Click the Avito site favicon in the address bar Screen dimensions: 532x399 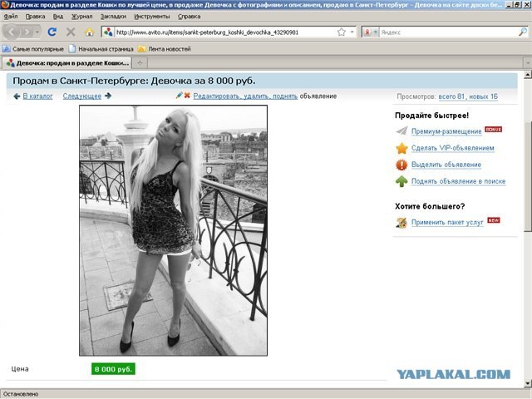pos(108,32)
